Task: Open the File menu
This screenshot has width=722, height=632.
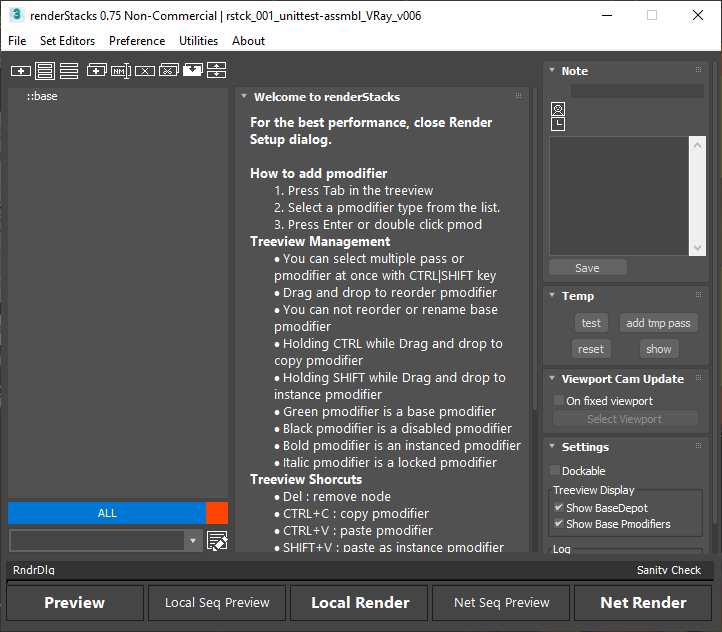Action: [x=17, y=41]
